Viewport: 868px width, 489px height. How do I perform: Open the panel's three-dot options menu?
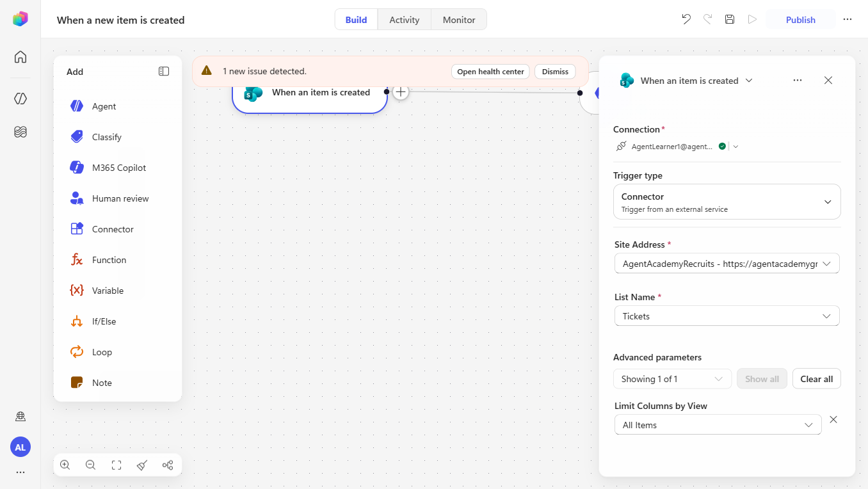point(798,81)
